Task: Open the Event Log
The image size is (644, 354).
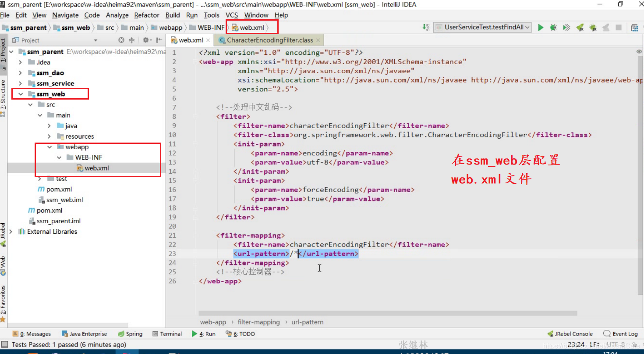Action: tap(620, 334)
